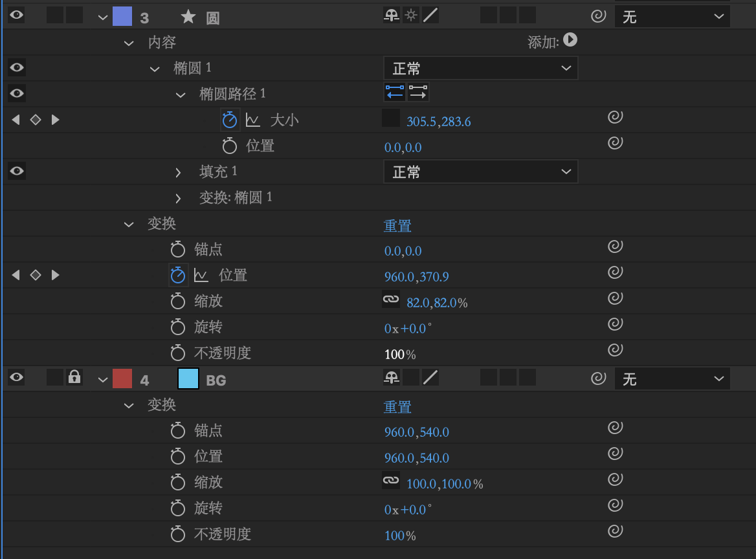Image resolution: width=756 pixels, height=559 pixels.
Task: Click the position value 960.0,370.9
Action: (416, 277)
